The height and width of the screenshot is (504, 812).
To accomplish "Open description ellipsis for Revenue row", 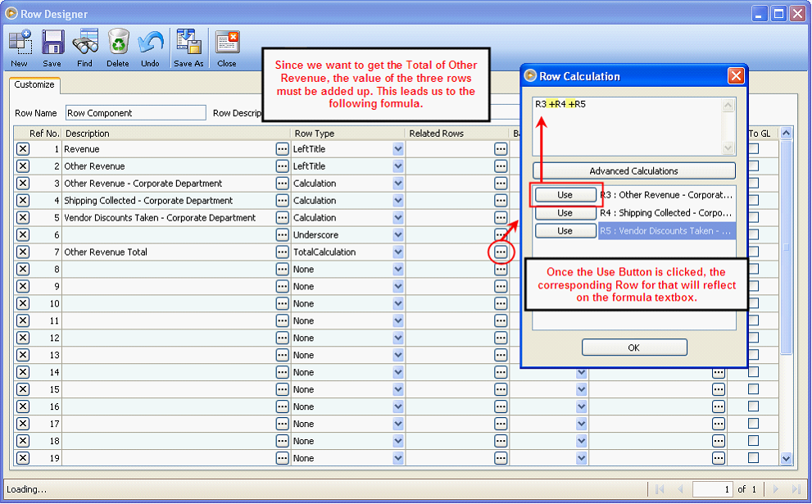I will [282, 149].
